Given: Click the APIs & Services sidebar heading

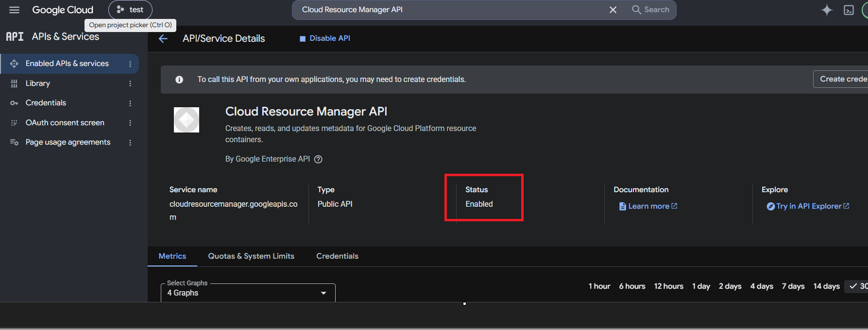Looking at the screenshot, I should [x=66, y=37].
